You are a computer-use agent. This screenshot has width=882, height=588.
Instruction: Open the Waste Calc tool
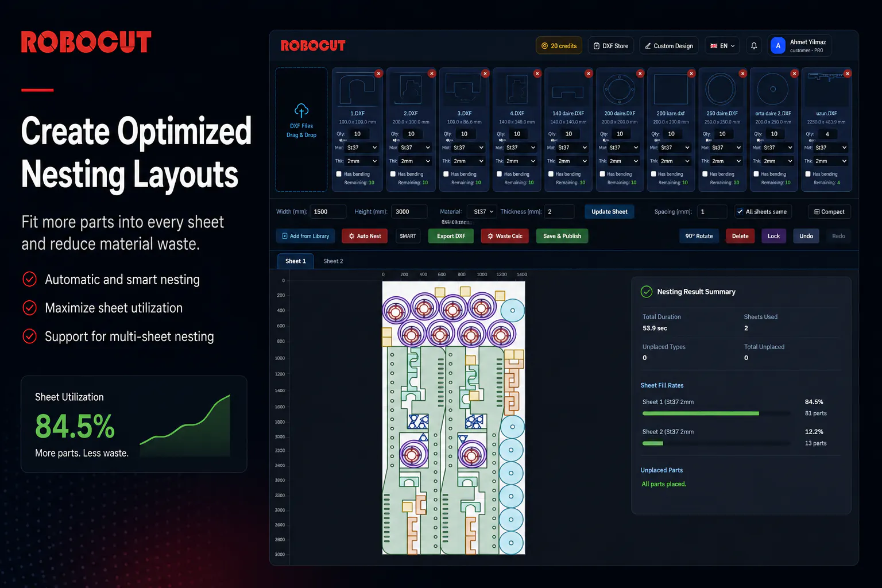[x=505, y=236]
